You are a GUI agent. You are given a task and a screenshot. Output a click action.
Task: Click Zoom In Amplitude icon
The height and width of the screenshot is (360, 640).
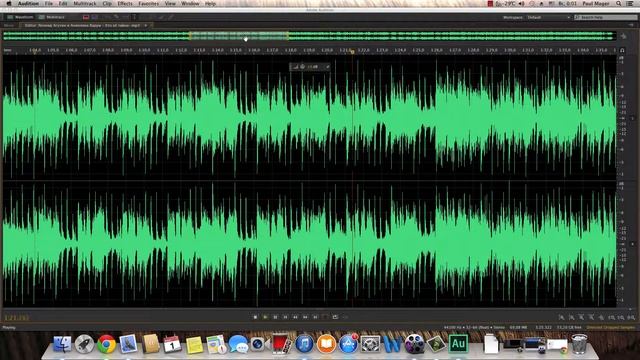(562, 317)
